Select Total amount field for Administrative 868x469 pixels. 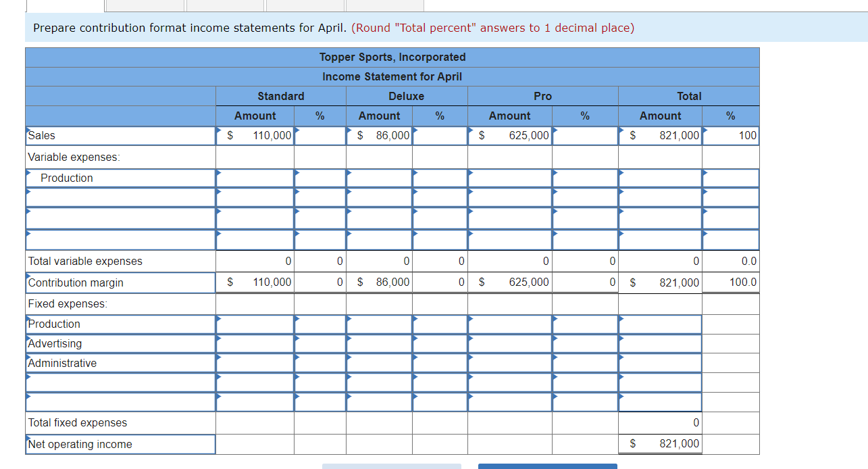[661, 363]
